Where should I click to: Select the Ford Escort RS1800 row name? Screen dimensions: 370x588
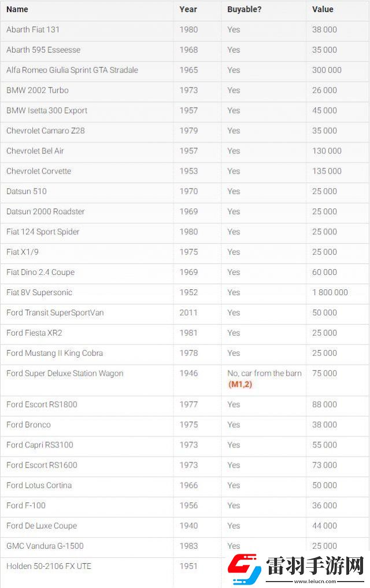click(x=42, y=405)
